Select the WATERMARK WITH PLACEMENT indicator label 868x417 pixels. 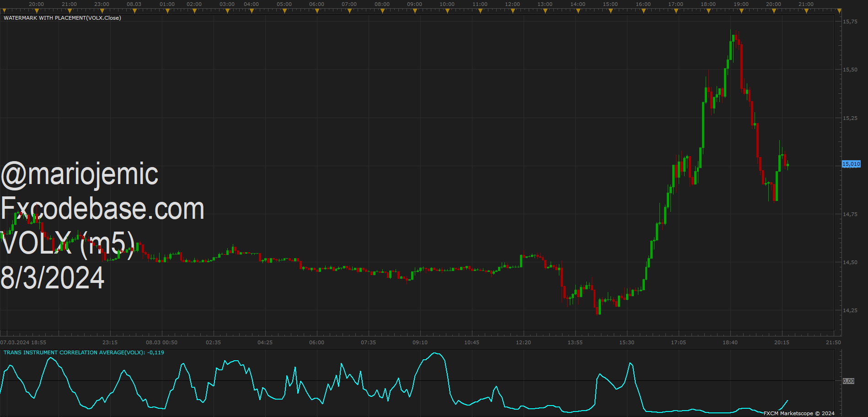(62, 18)
